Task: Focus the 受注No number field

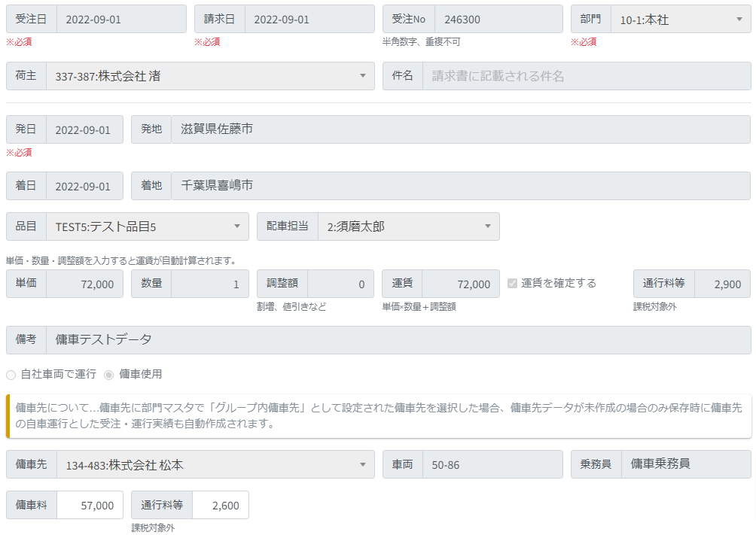Action: pos(498,20)
